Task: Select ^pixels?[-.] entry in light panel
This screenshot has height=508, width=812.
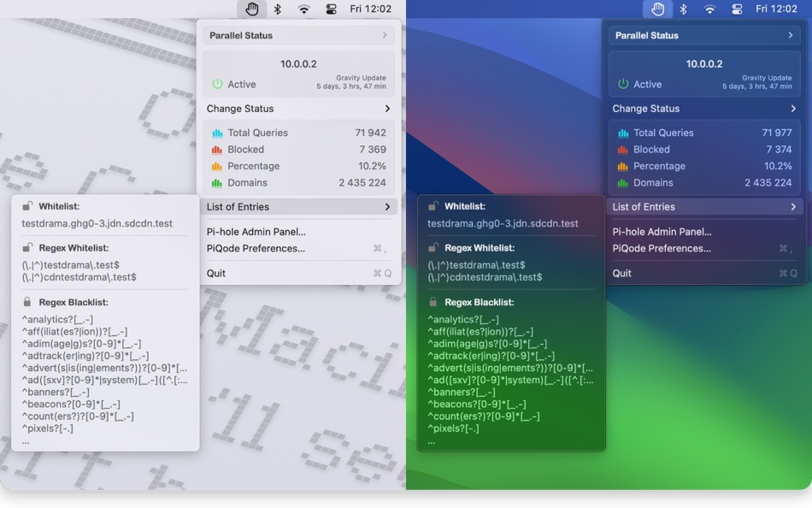Action: 48,428
